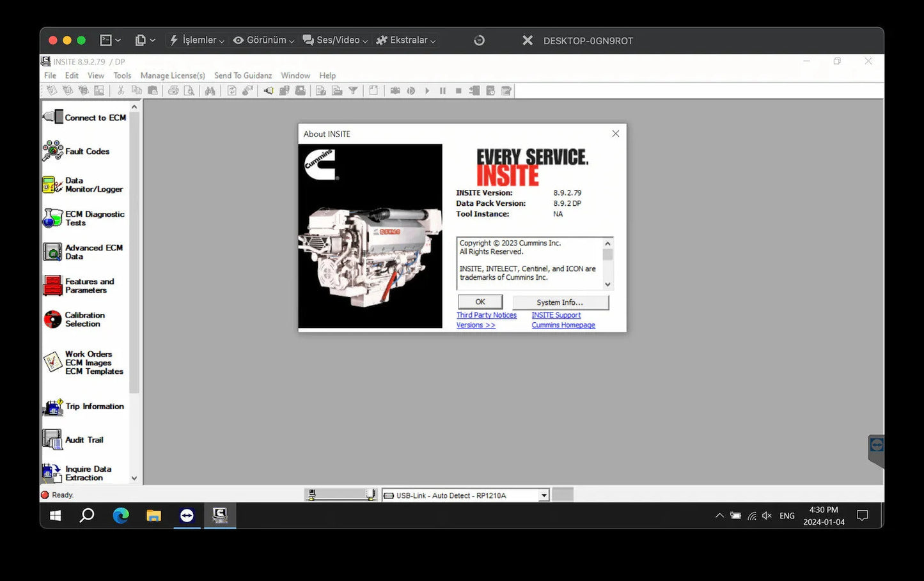Open the Help menu

click(x=327, y=75)
